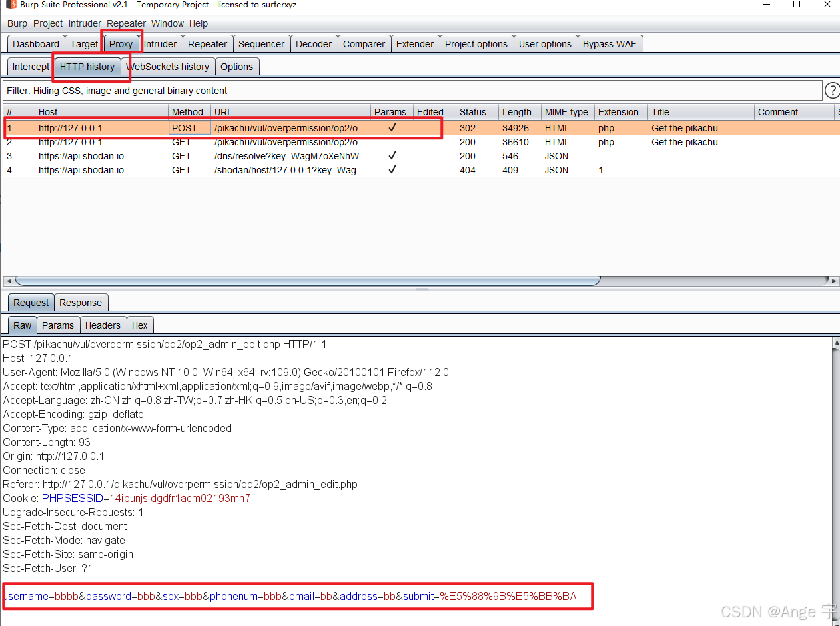Open the WebSockets history sub-tab
This screenshot has height=626, width=840.
click(168, 67)
